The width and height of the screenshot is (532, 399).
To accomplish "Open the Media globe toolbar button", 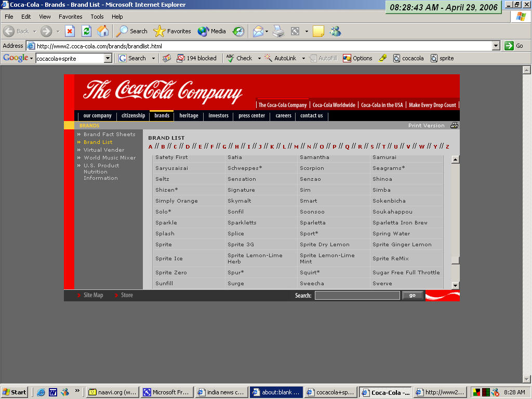I will point(212,31).
